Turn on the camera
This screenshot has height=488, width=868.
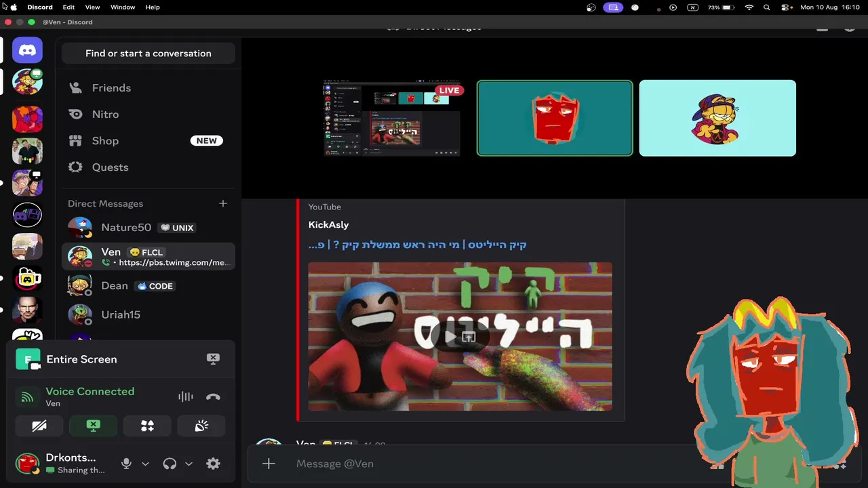[x=39, y=426]
